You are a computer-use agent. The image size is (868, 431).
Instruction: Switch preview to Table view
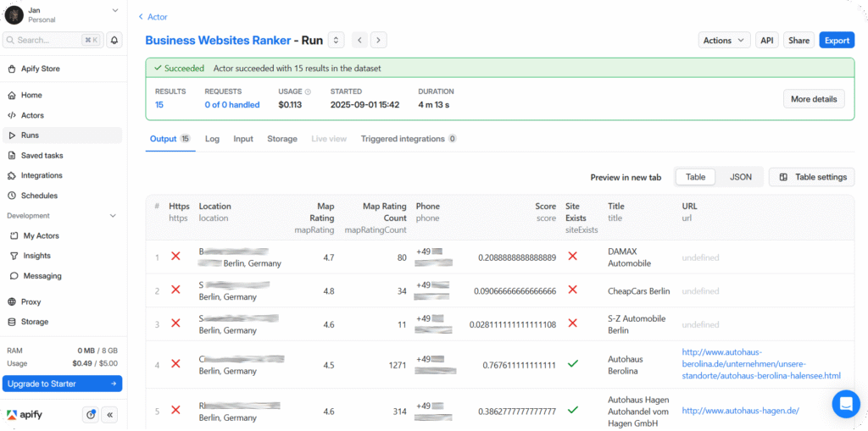tap(695, 177)
